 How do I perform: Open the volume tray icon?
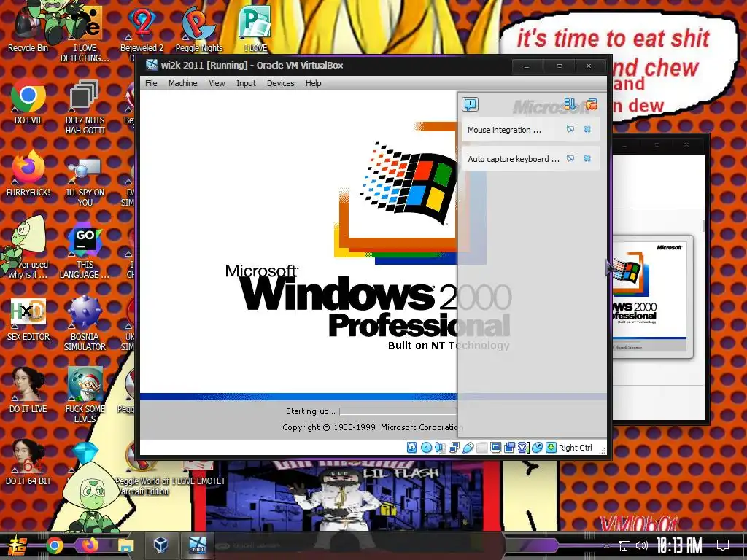[x=642, y=545]
